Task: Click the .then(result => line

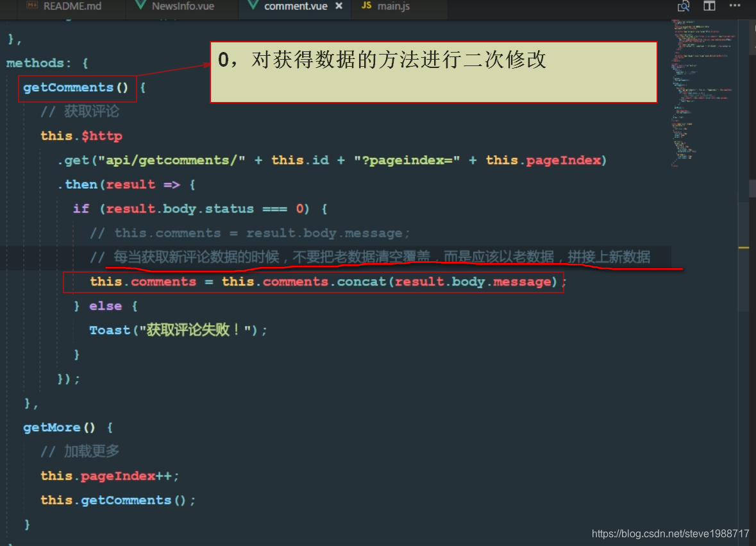Action: coord(126,185)
